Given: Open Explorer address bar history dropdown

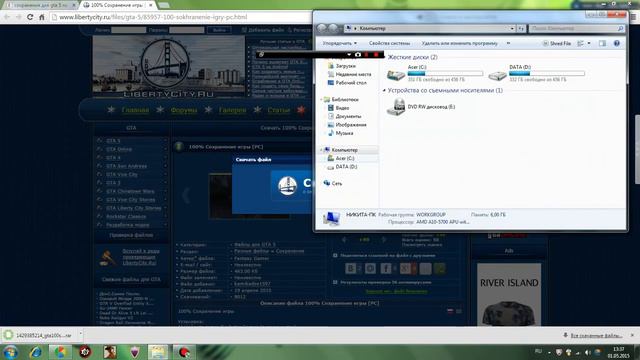Looking at the screenshot, I should tap(512, 29).
